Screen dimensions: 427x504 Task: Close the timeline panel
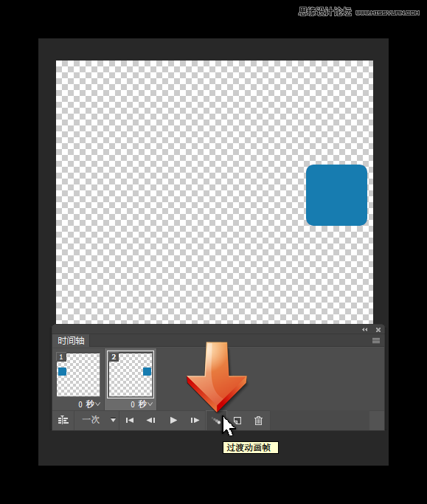point(378,330)
